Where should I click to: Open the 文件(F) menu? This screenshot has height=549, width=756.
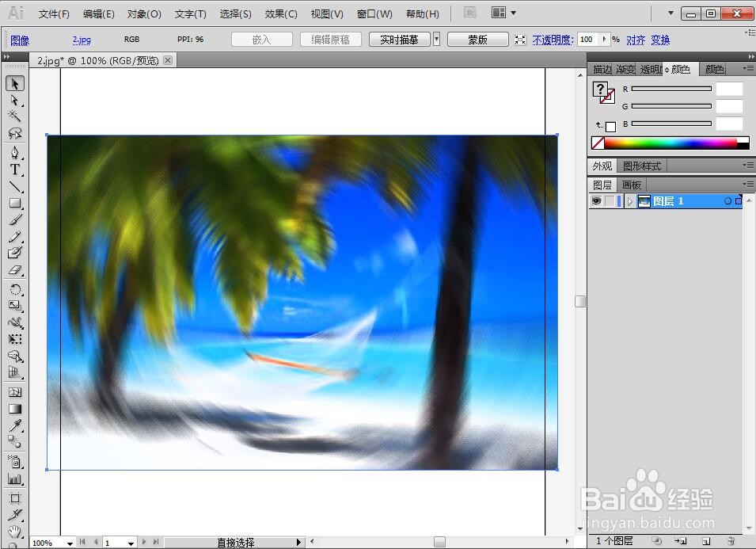click(x=54, y=14)
